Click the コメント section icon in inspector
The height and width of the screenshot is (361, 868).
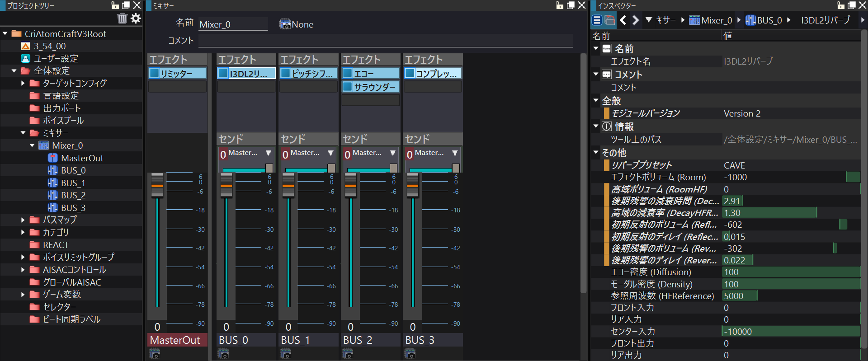point(607,75)
